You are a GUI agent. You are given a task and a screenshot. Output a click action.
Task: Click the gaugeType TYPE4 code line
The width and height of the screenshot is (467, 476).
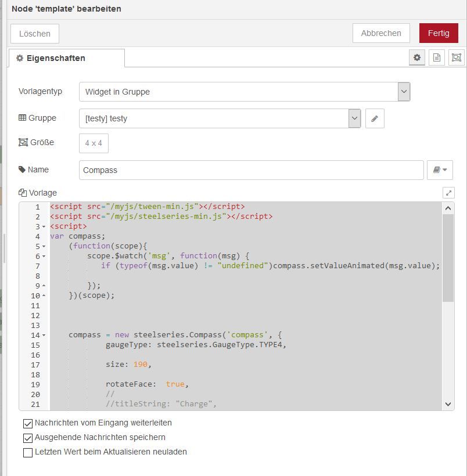tap(196, 345)
